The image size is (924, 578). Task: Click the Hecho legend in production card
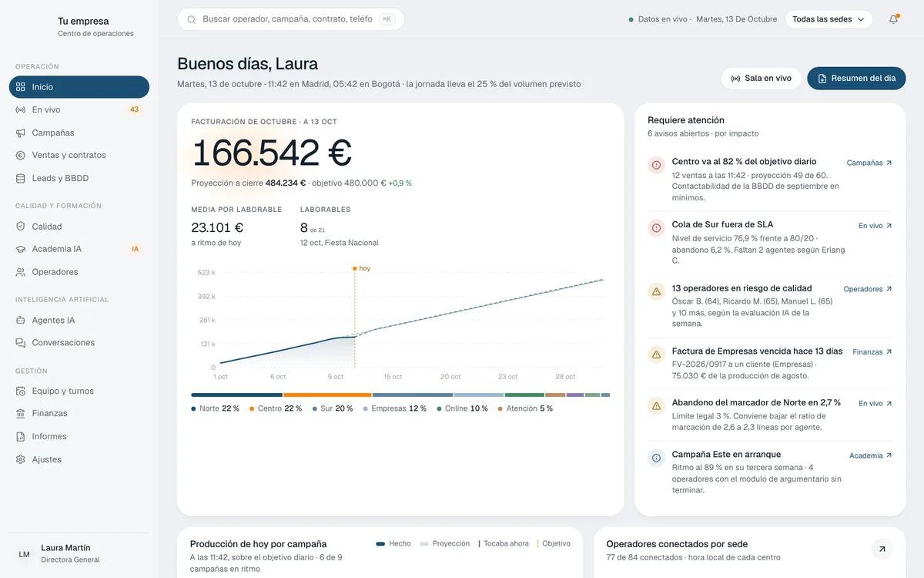393,543
